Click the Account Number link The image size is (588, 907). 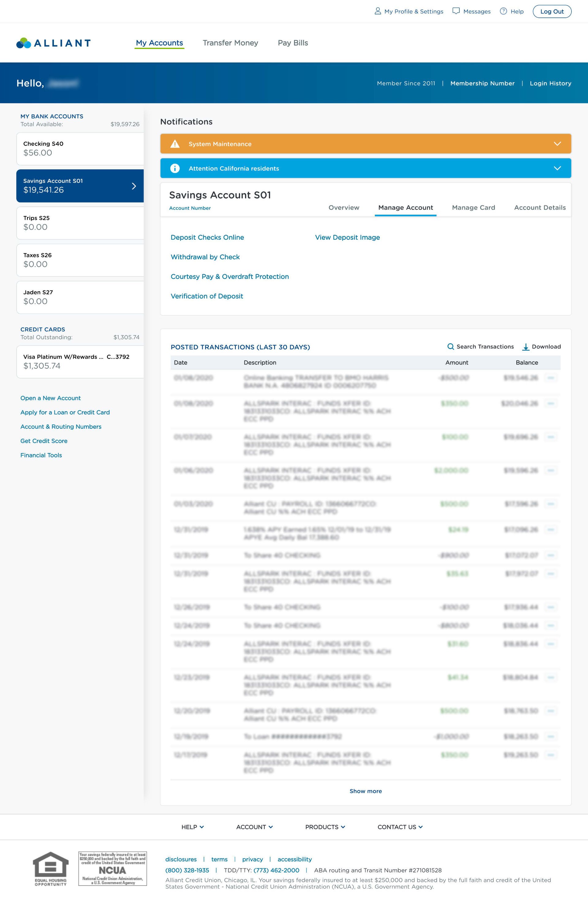pos(190,208)
